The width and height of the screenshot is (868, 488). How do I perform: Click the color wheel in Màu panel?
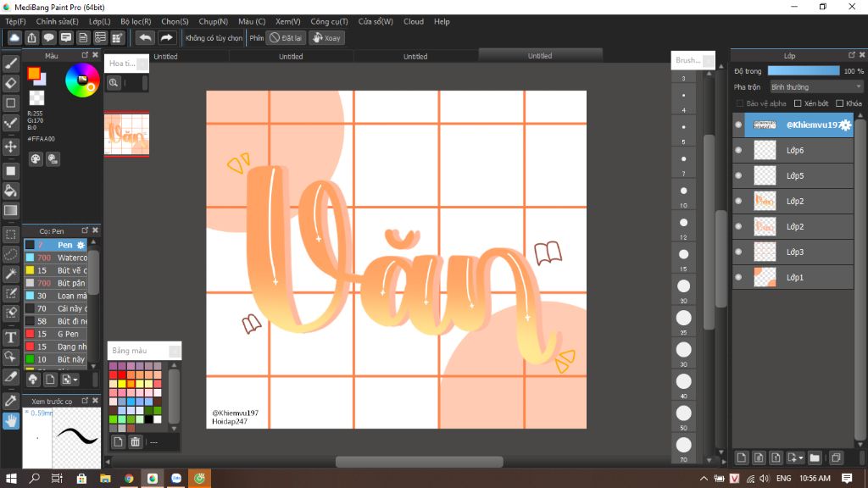click(82, 80)
